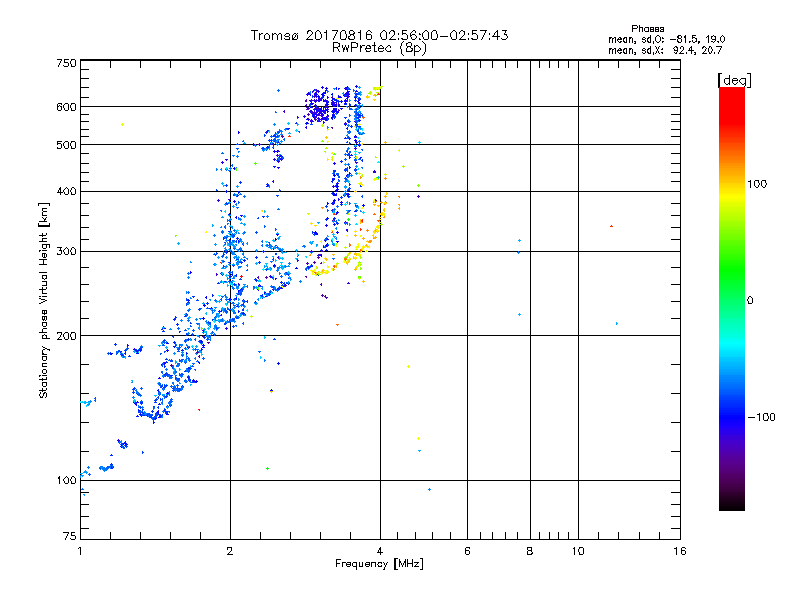Click the '[deg]' colorbar unit label
800x600 pixels.
coord(734,80)
